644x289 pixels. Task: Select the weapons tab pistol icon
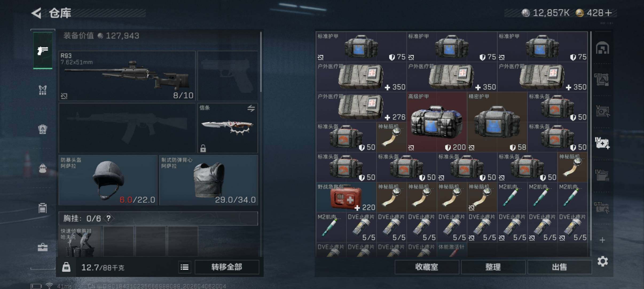(x=43, y=50)
